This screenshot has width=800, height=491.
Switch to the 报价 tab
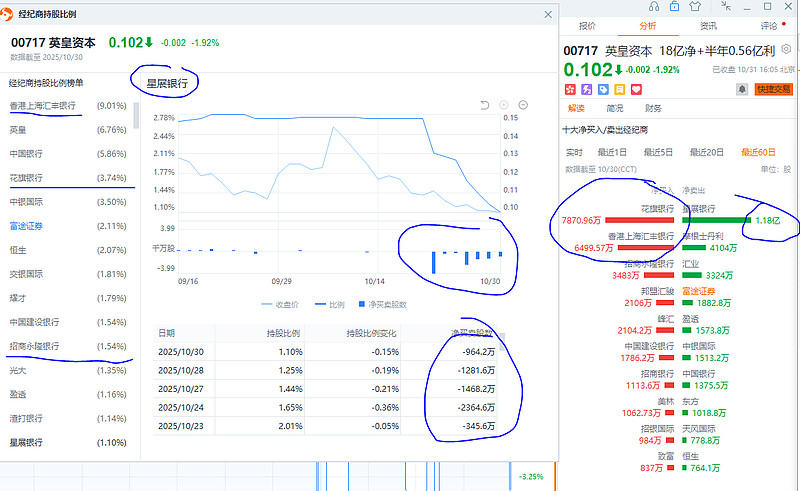(587, 26)
